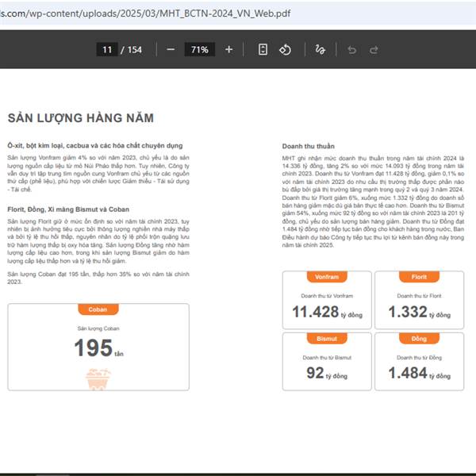This screenshot has width=476, height=476.
Task: Click the 11.428 tỷ đồng figure
Action: click(x=327, y=312)
